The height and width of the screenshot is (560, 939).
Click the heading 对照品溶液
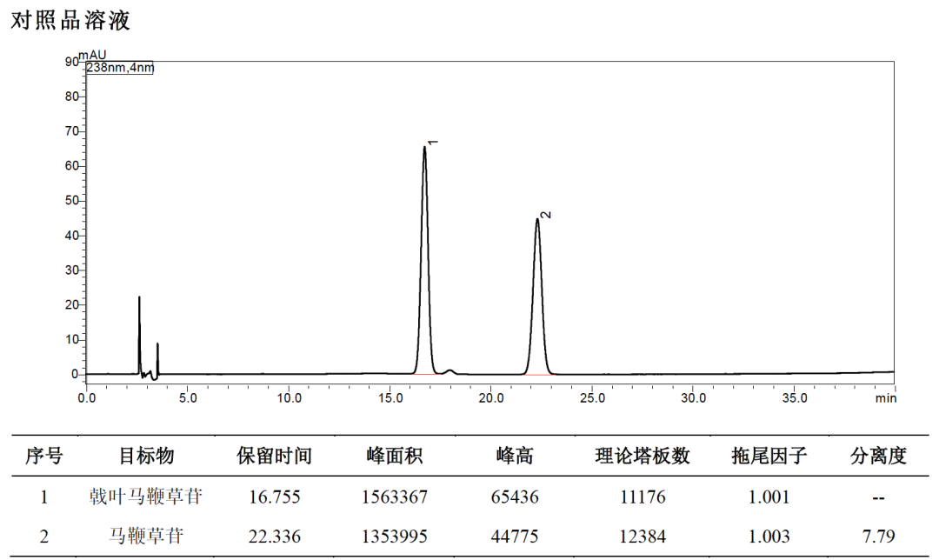click(70, 20)
